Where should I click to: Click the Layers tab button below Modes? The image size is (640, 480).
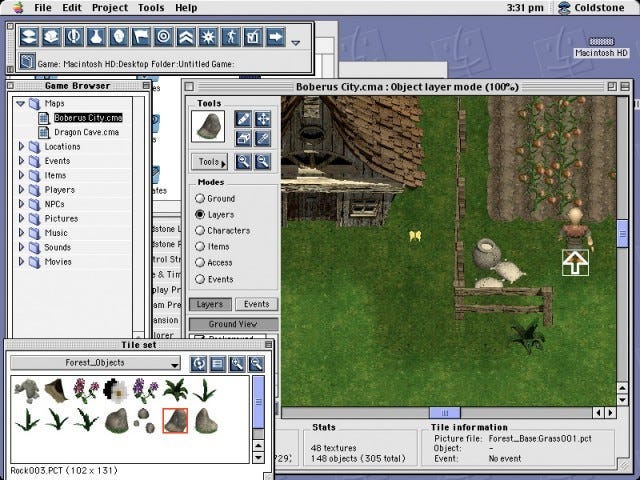tap(210, 304)
